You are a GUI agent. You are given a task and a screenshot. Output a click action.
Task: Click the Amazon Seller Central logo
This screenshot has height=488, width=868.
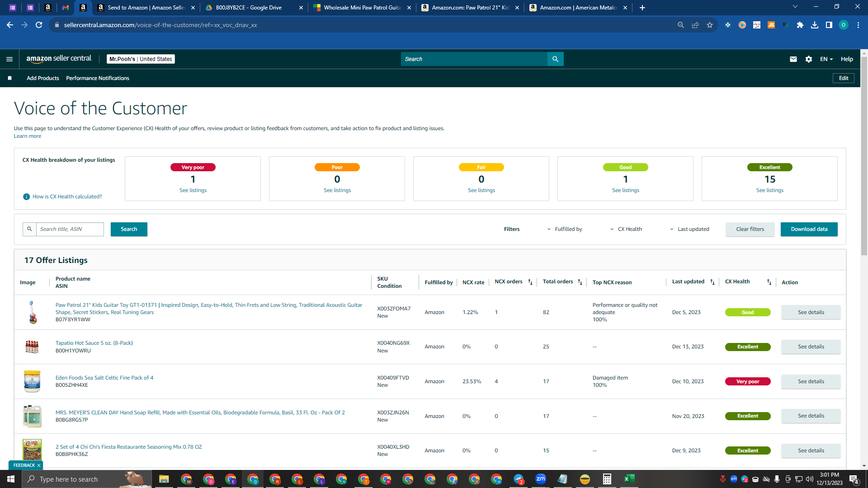pyautogui.click(x=59, y=59)
